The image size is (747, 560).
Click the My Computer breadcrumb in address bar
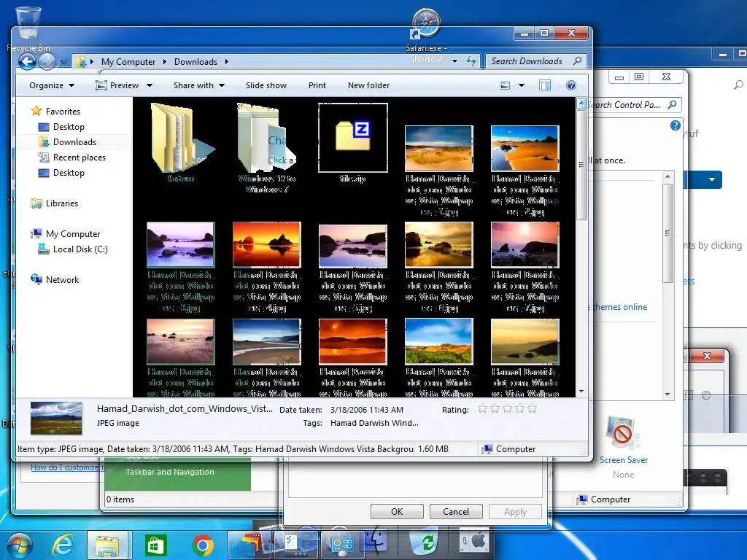(x=128, y=62)
